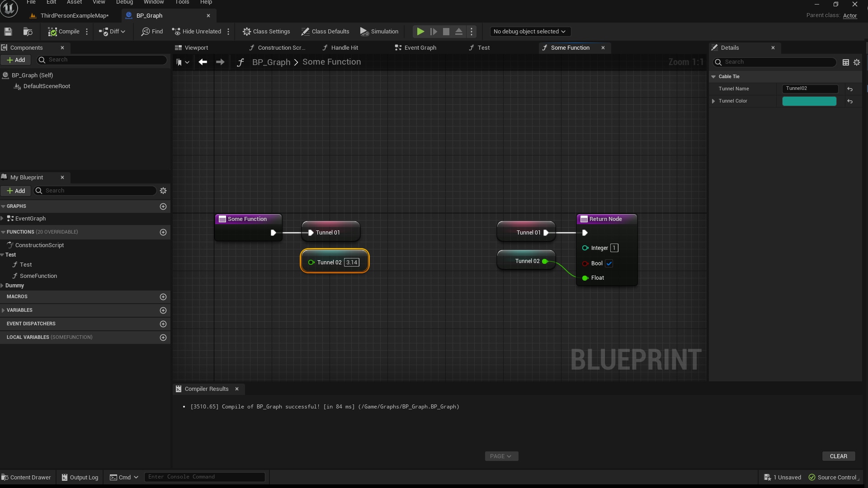The image size is (868, 488).
Task: Open Class Defaults
Action: (325, 31)
